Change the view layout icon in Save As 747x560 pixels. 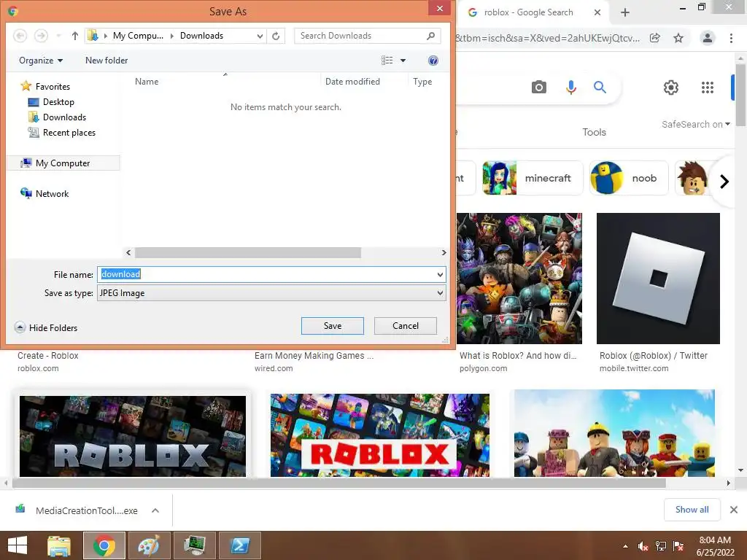pos(387,61)
